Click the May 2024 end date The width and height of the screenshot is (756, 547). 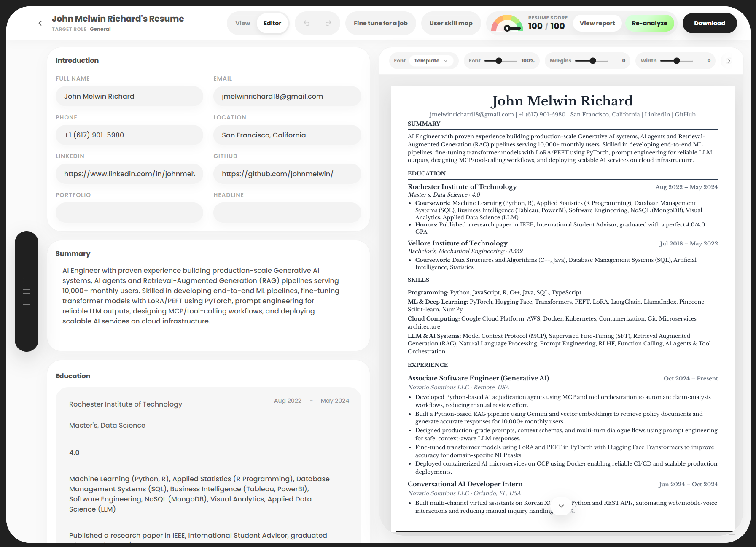point(335,401)
